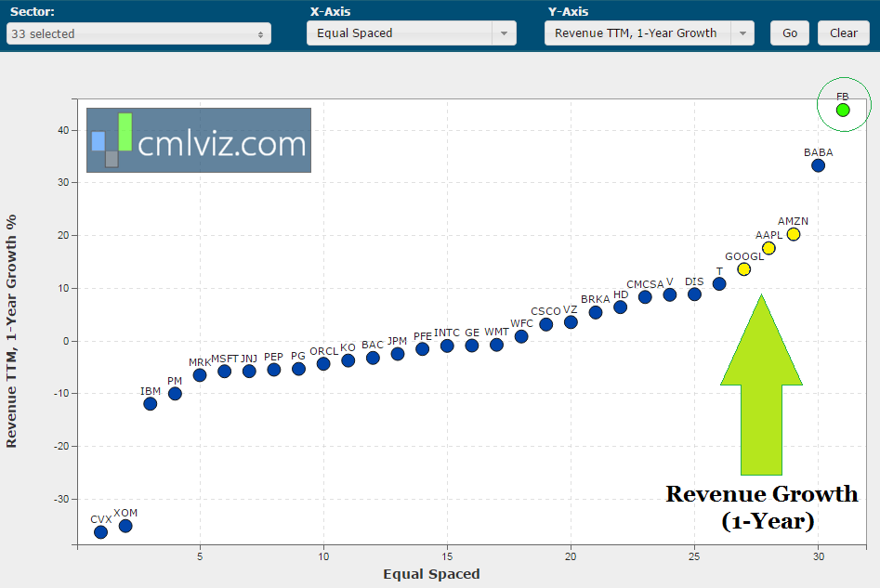Click the Equal Spaced X-Axis text field
The width and height of the screenshot is (880, 588).
point(400,33)
